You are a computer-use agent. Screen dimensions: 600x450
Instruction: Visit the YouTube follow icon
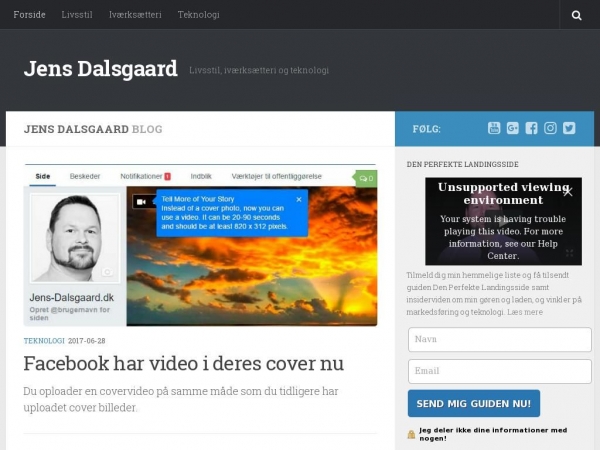(494, 128)
